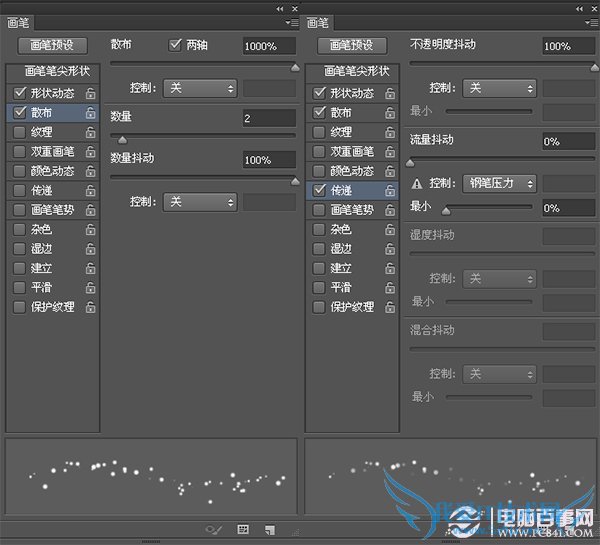Click the create new brush icon at bottom

(270, 528)
